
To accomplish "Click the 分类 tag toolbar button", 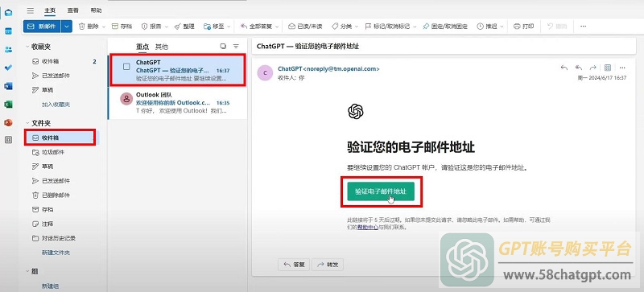I will (x=341, y=27).
